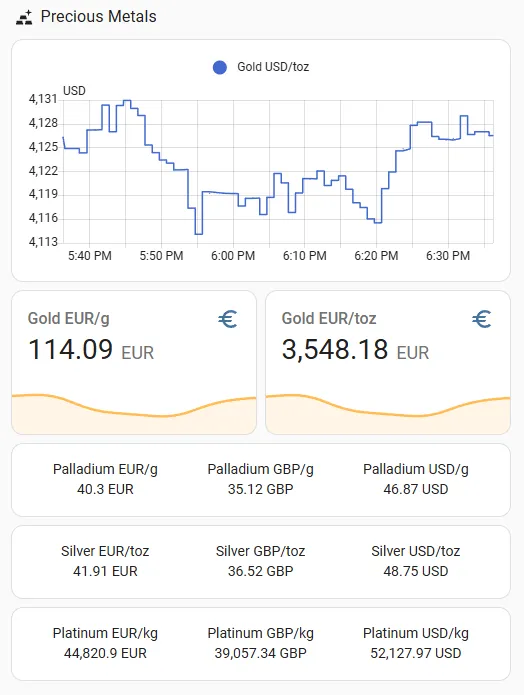
Task: Click the 4,125 y-axis label
Action: [x=43, y=147]
